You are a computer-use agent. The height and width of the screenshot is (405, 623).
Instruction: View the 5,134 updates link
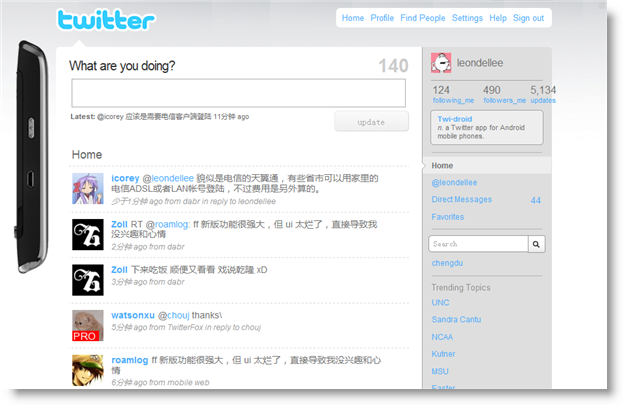[543, 95]
